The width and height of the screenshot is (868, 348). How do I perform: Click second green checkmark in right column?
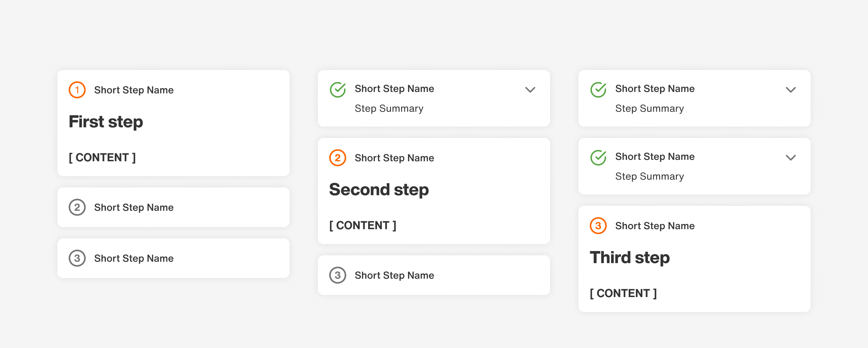pos(598,158)
